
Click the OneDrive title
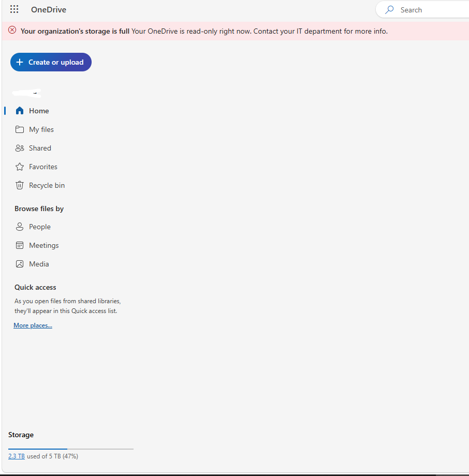pos(49,10)
